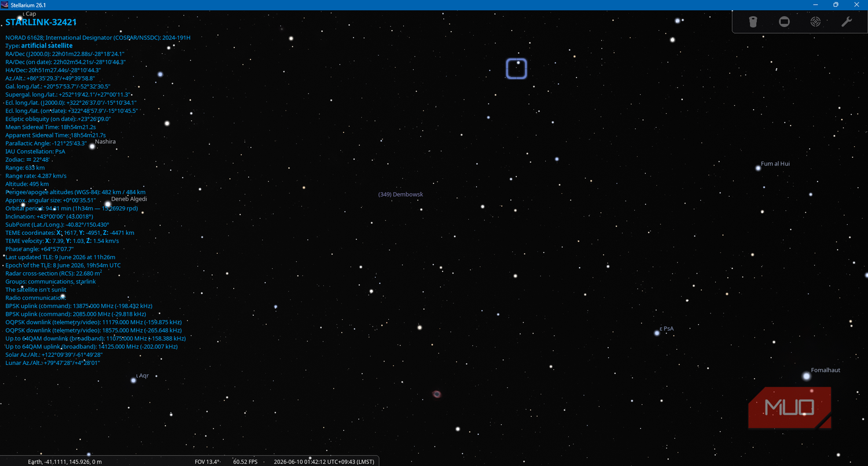Screen dimensions: 868x466
Task: Toggle the image sensor frame icon
Action: [x=784, y=22]
